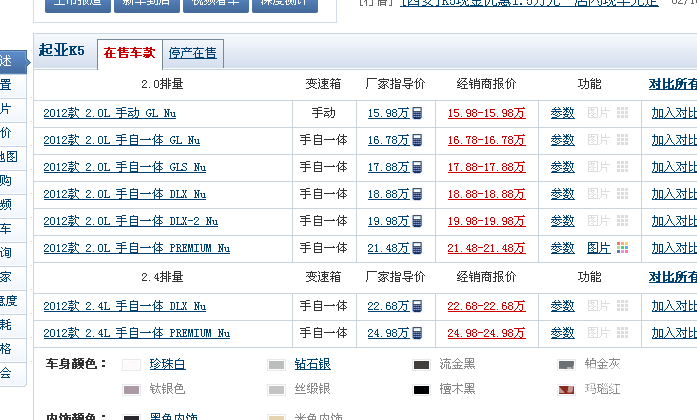Open 2012款 2.0L 手自一体 GL Nu model
The image size is (697, 420).
point(122,140)
